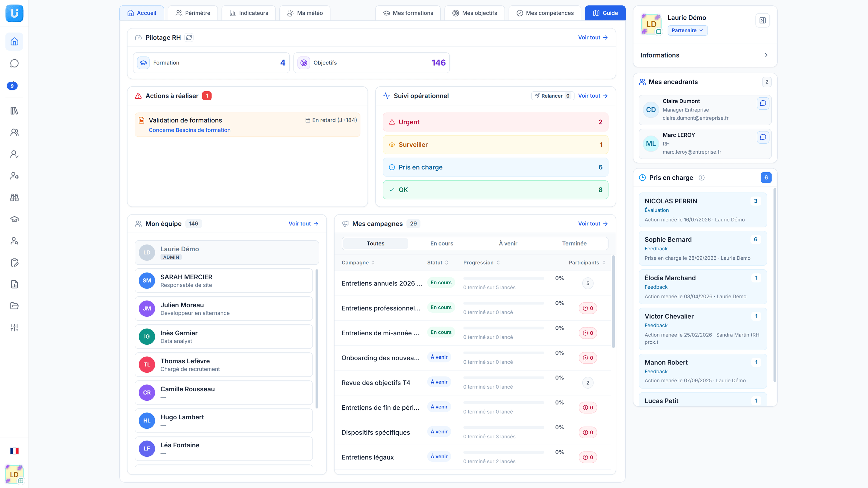
Task: Open the Mes objectifs tab
Action: click(474, 13)
